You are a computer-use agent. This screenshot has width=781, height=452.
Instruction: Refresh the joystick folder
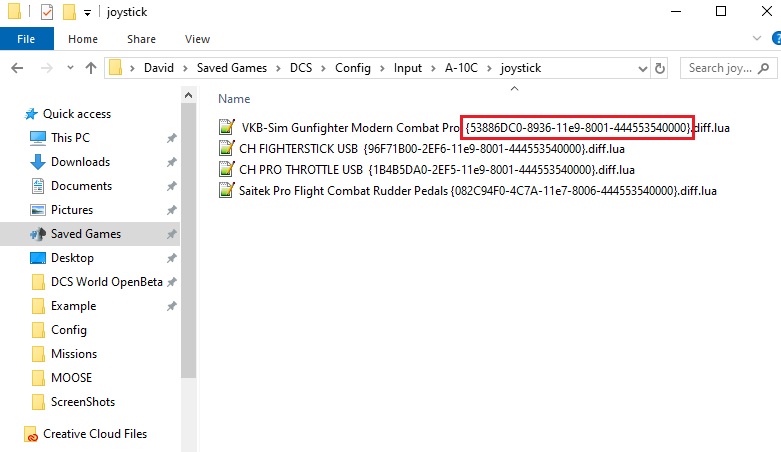[660, 68]
